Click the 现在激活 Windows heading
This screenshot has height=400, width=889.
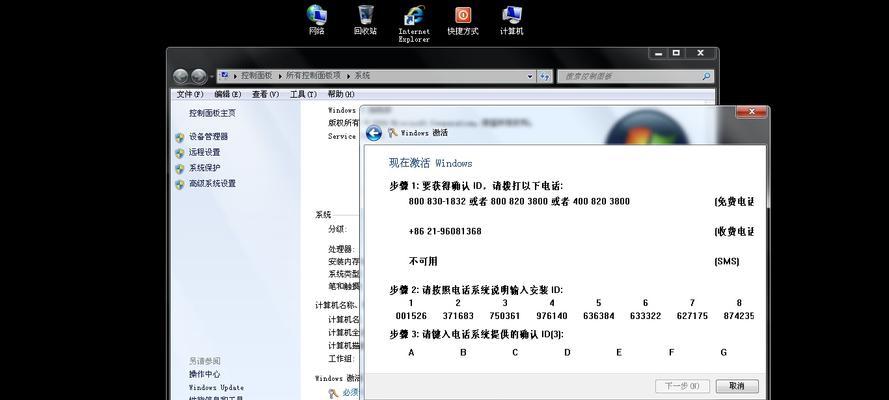pos(430,163)
